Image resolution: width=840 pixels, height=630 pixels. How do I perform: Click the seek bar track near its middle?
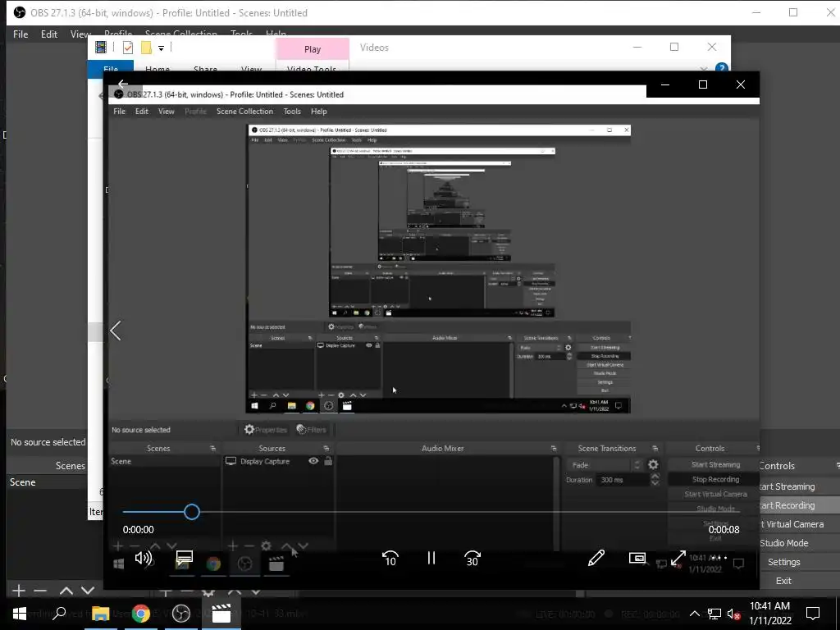pos(431,512)
